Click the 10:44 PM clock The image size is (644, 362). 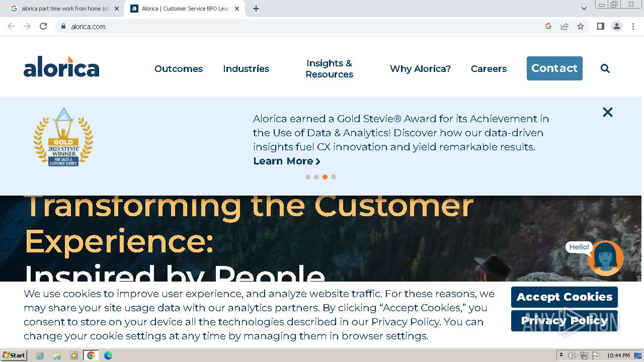click(618, 355)
